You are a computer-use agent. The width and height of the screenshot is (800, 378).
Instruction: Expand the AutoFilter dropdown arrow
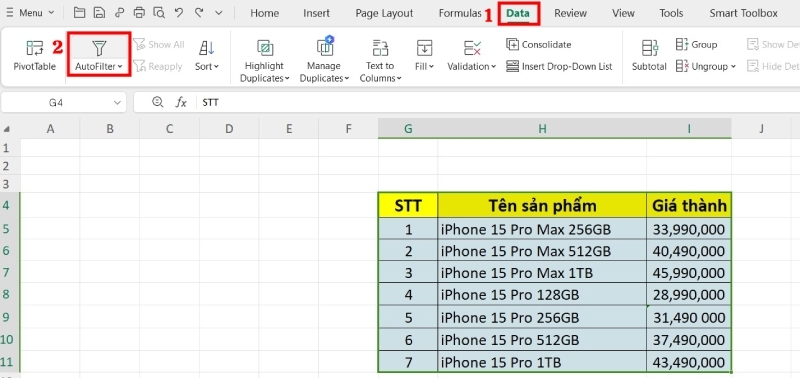[x=119, y=67]
